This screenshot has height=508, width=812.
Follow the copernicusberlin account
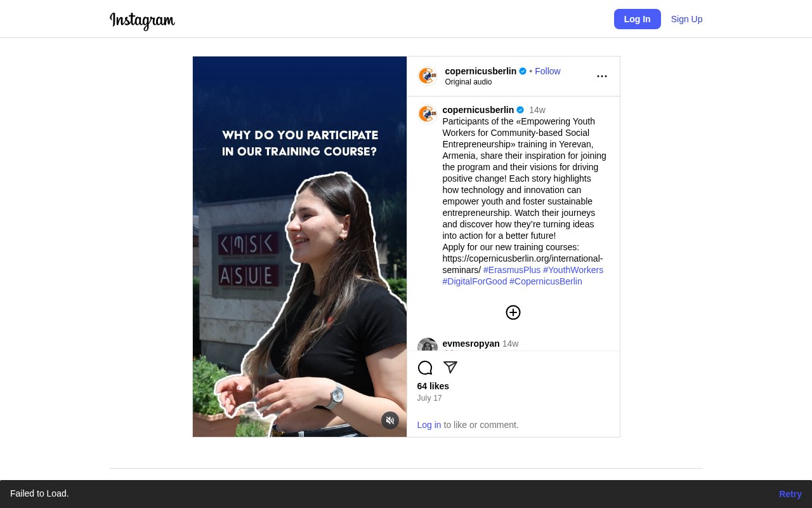click(547, 71)
